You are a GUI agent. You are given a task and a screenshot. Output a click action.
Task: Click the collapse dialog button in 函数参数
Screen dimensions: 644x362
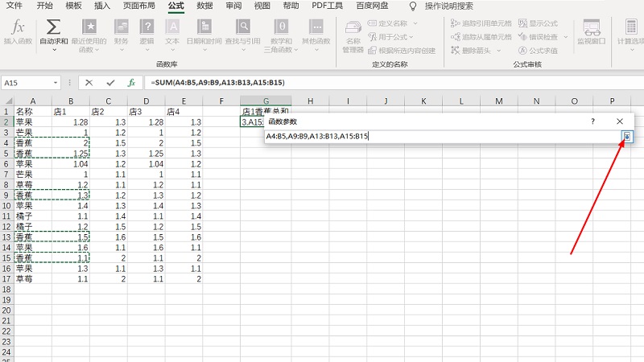pos(627,137)
